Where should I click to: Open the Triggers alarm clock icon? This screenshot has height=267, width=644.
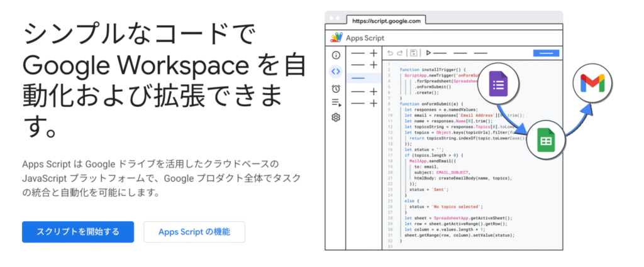click(336, 88)
